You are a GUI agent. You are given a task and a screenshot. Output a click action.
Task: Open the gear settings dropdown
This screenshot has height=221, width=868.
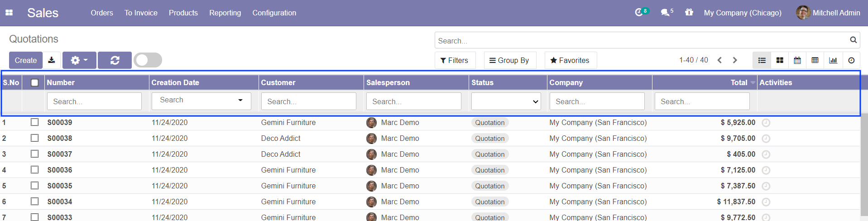pyautogui.click(x=79, y=60)
